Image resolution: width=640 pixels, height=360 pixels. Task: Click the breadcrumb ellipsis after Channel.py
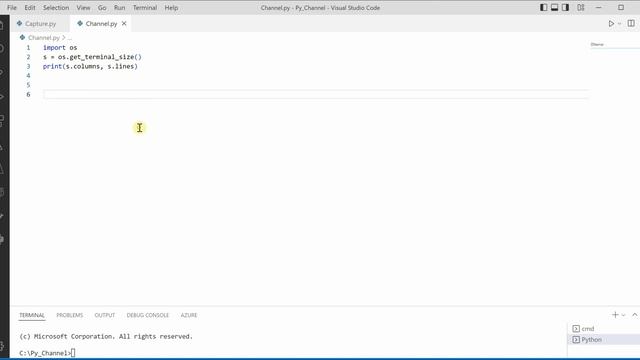69,38
